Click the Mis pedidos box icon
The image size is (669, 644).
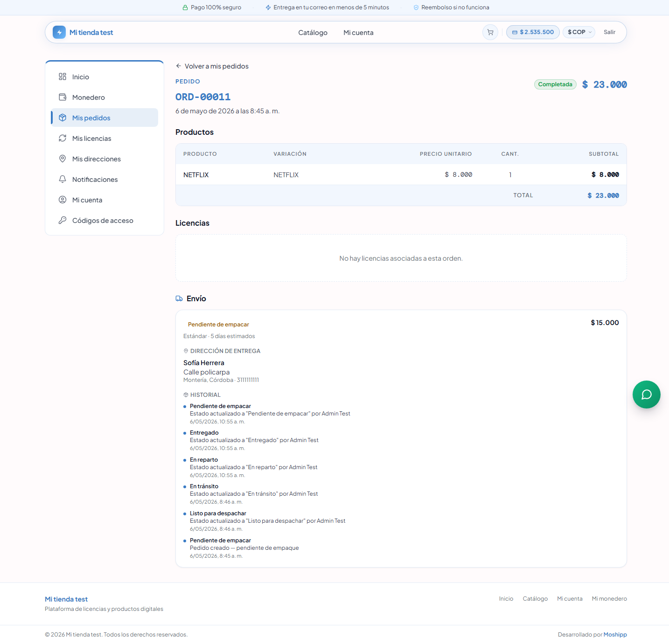63,118
